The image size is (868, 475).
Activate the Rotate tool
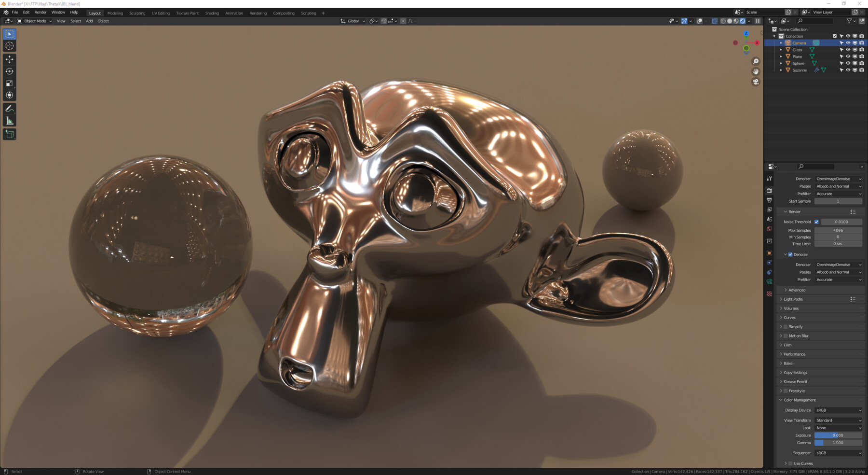[x=9, y=71]
